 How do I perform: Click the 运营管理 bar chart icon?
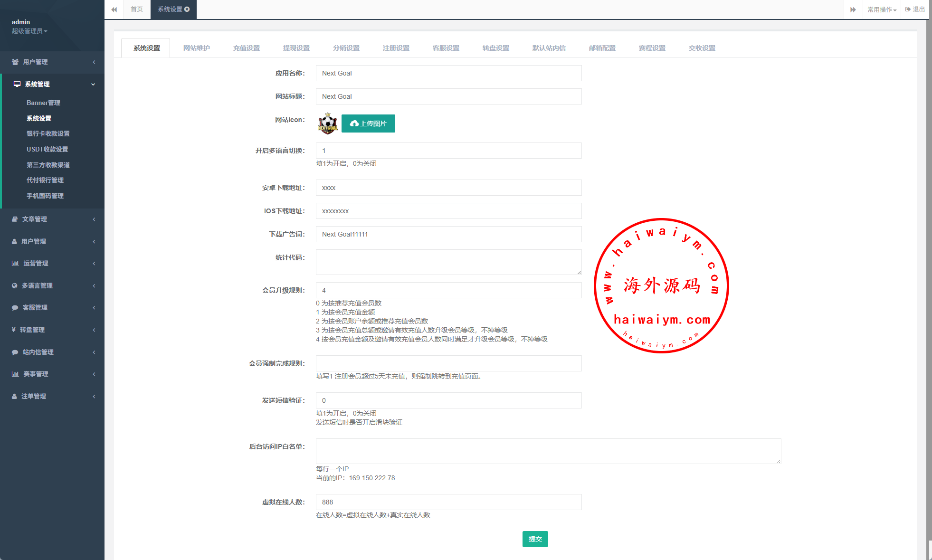coord(15,263)
